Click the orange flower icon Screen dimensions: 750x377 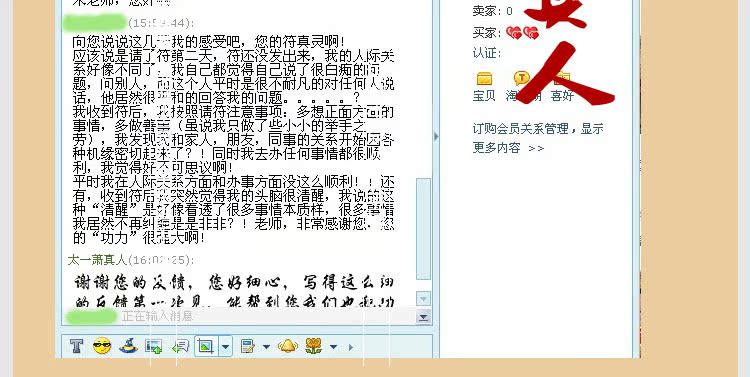313,346
